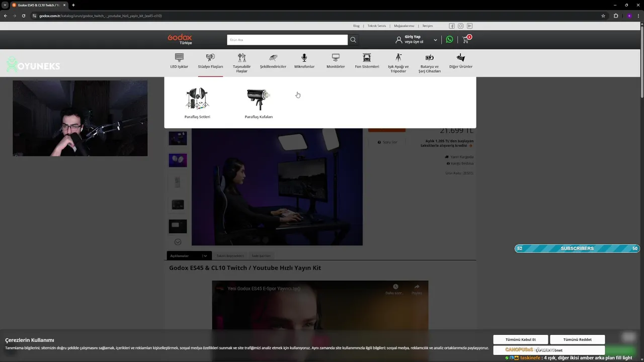
Task: Open the Instagram social icon
Action: [x=460, y=26]
